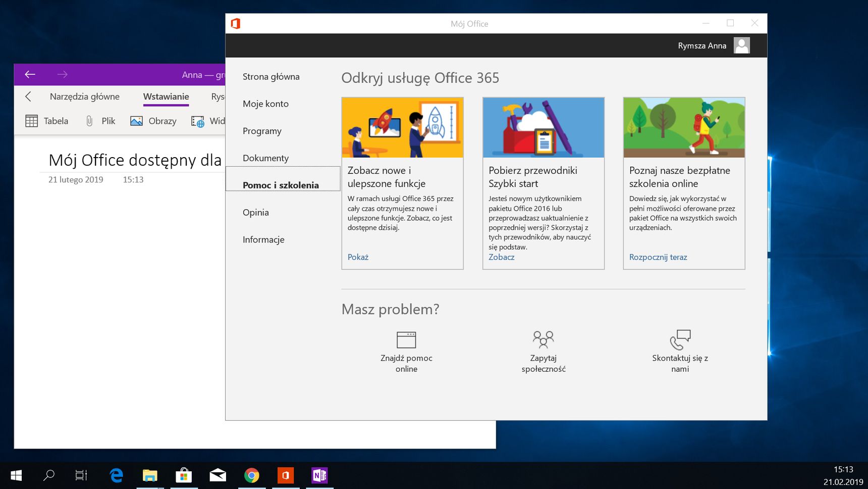Switch to Narzędzia główne tab in OneNote
This screenshot has height=489, width=868.
pyautogui.click(x=85, y=96)
